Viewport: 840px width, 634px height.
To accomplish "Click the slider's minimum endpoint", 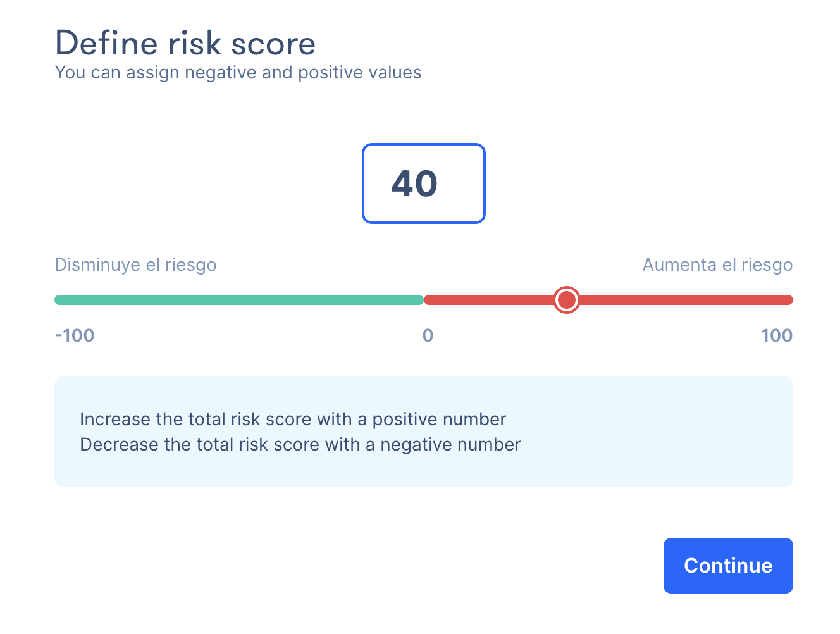I will [x=57, y=299].
